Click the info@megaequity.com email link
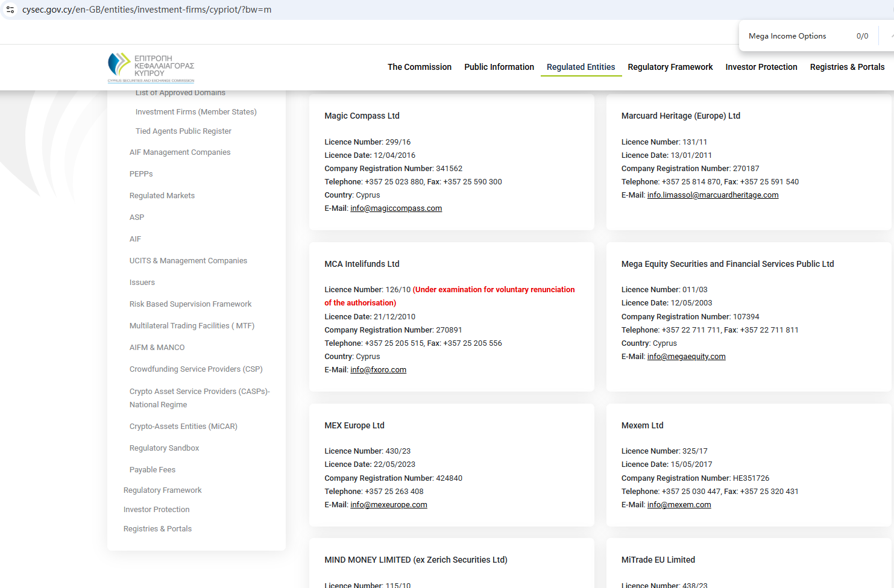The height and width of the screenshot is (588, 894). (x=686, y=357)
